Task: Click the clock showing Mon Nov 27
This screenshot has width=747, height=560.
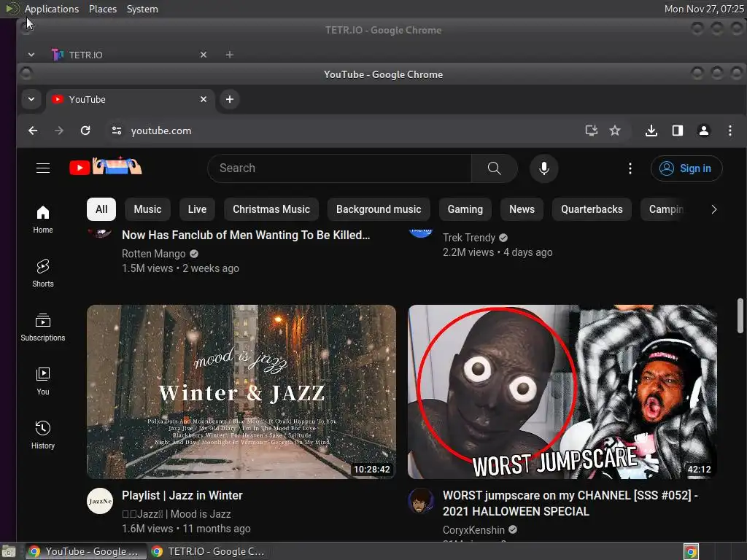Action: (x=704, y=9)
